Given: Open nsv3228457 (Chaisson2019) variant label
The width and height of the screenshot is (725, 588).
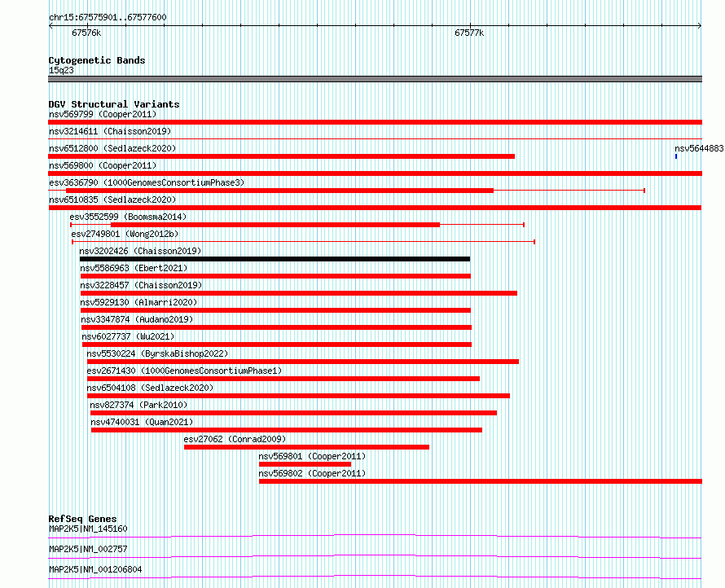Looking at the screenshot, I should (141, 285).
